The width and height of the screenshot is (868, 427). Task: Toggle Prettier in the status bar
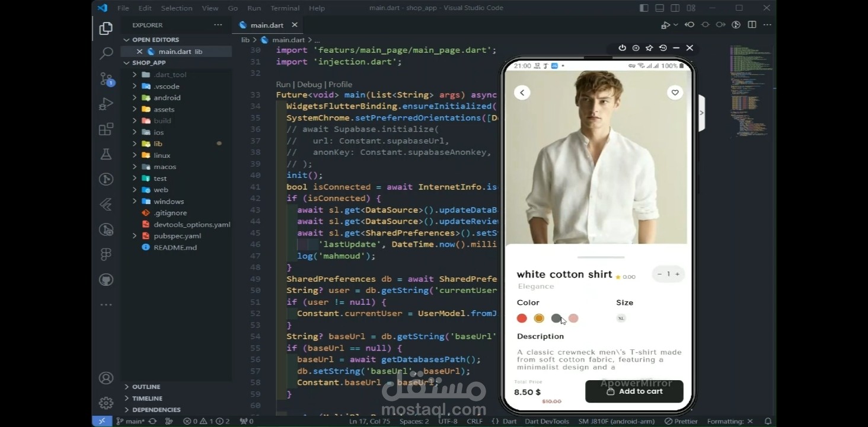pos(681,421)
